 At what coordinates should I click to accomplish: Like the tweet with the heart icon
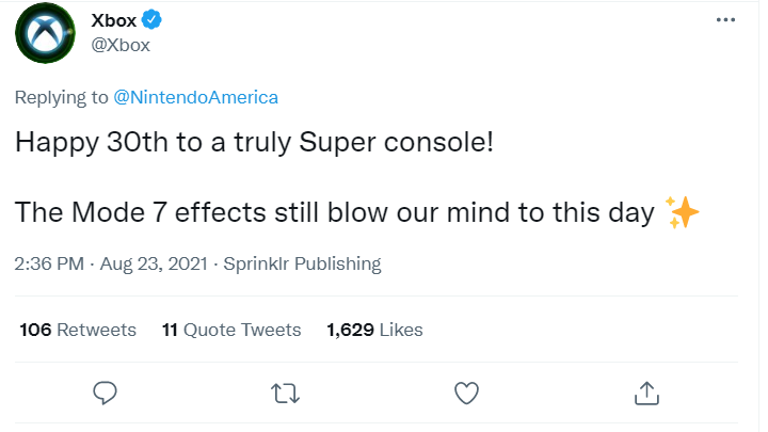[x=466, y=392]
